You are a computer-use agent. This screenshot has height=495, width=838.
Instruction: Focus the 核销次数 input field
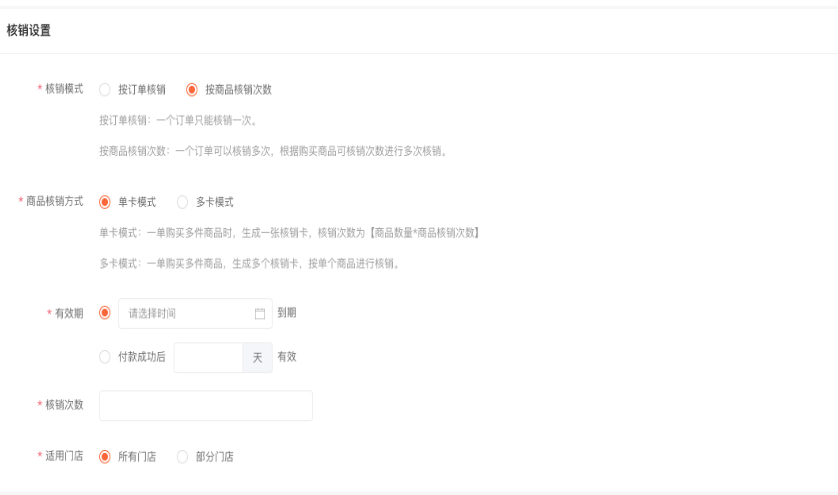pos(206,405)
